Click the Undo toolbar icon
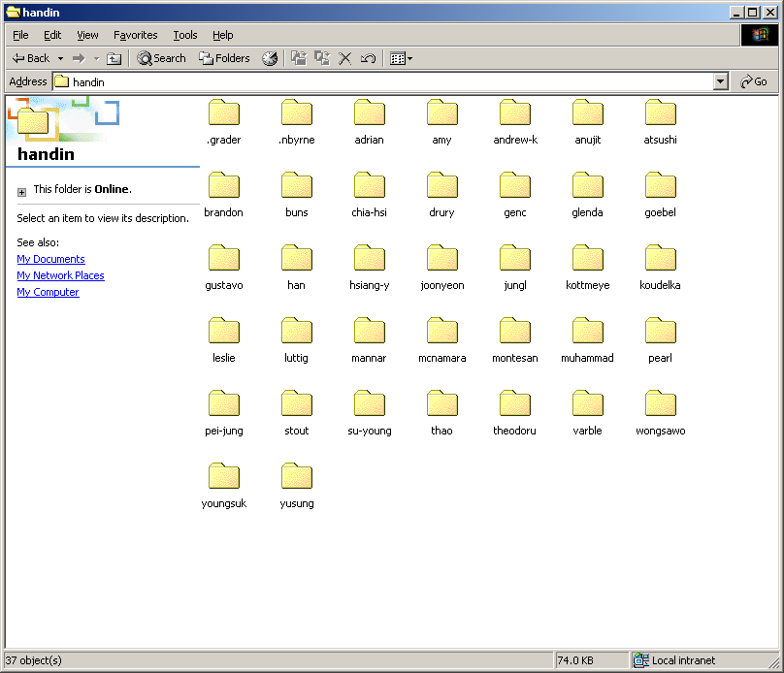Viewport: 784px width, 673px height. click(x=368, y=58)
